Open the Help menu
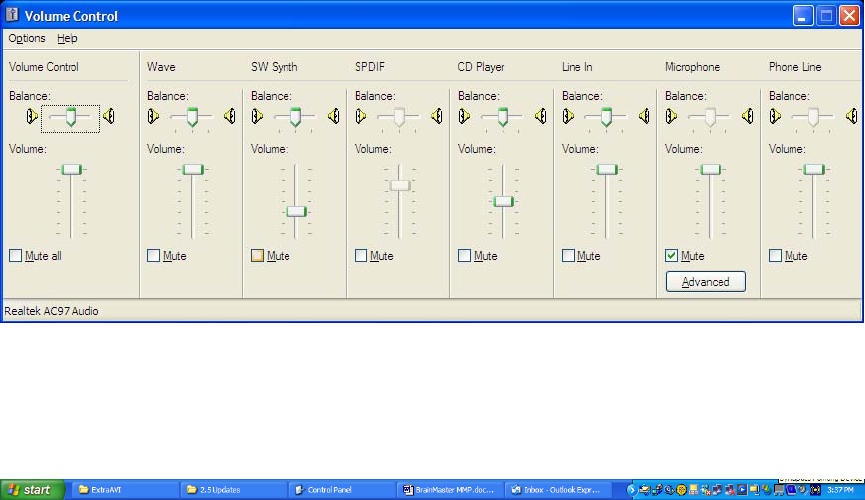Viewport: 865px width, 500px height. (x=67, y=38)
